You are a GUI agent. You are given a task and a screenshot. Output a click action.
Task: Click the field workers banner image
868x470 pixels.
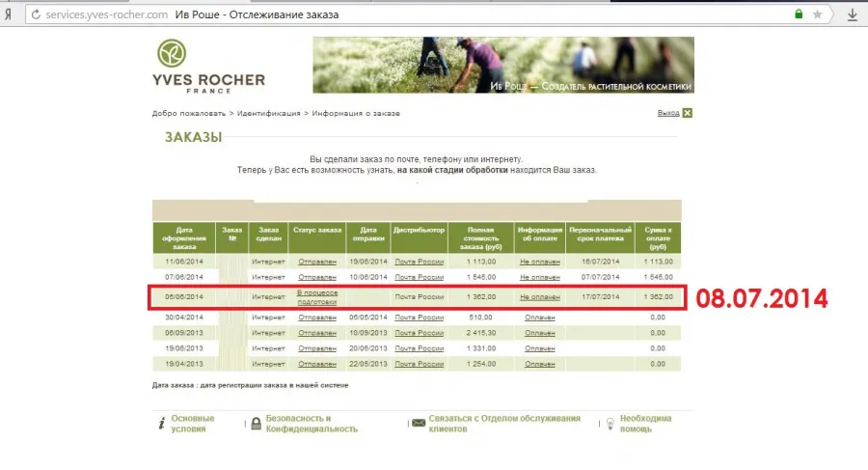pos(503,65)
